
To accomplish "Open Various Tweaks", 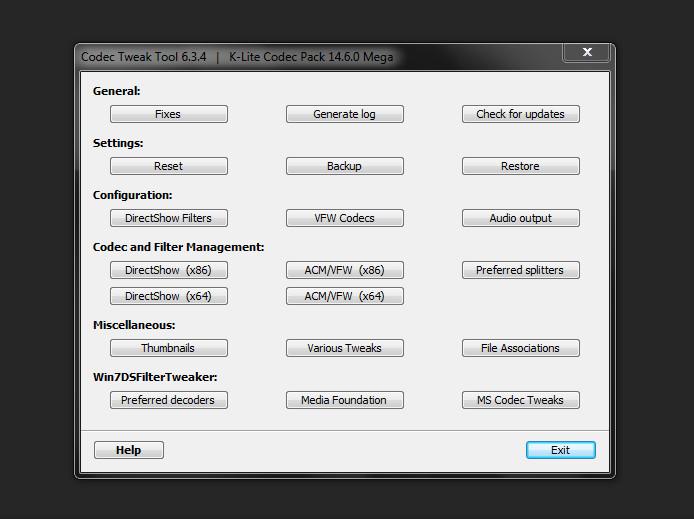I will (x=344, y=348).
